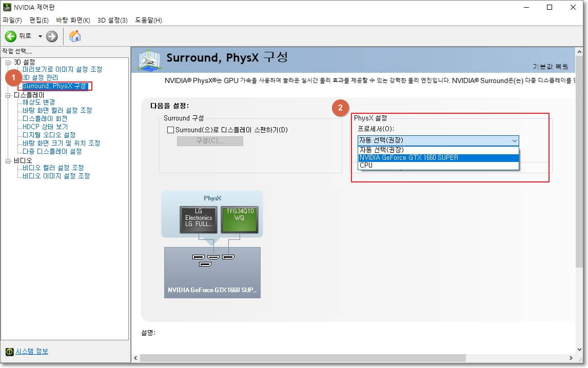Image resolution: width=588 pixels, height=368 pixels.
Task: Open 바탕 화면 컬러 설정 조정
Action: 57,110
